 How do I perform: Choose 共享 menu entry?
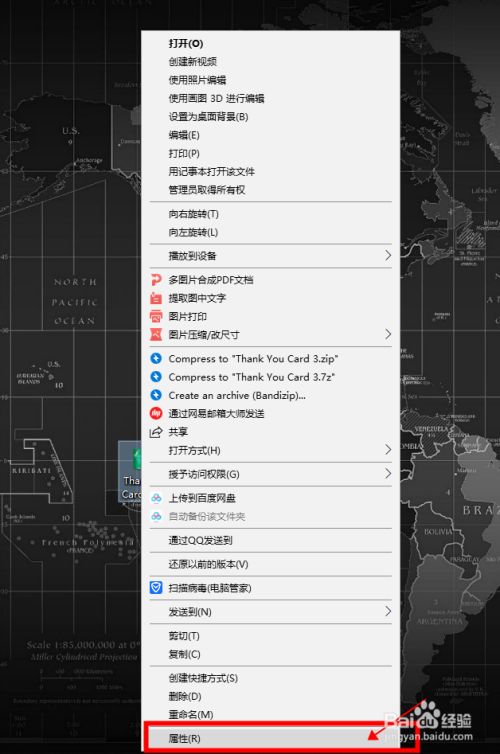point(271,432)
